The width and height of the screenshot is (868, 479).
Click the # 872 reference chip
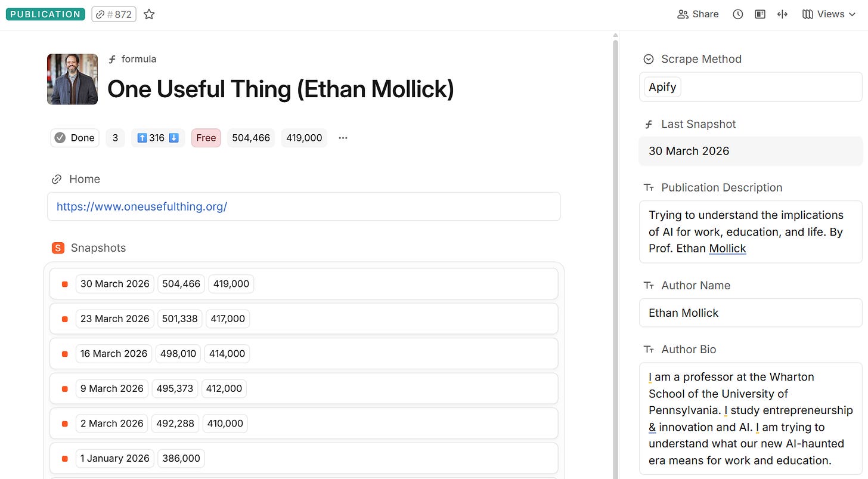(x=113, y=14)
